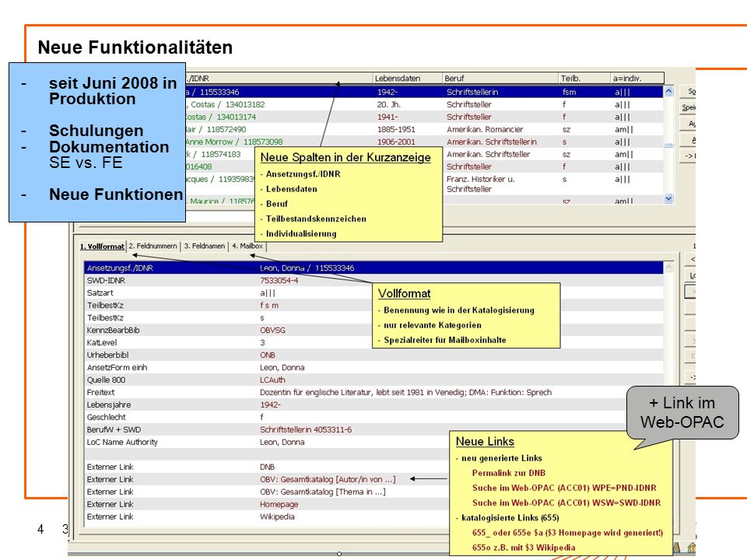Click the Lebensjahre field label

(109, 404)
